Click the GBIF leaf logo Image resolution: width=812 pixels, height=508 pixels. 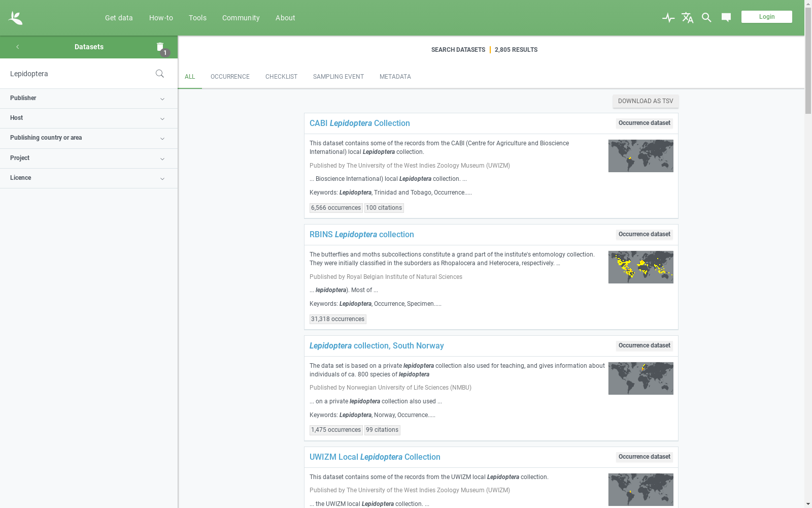(x=15, y=18)
